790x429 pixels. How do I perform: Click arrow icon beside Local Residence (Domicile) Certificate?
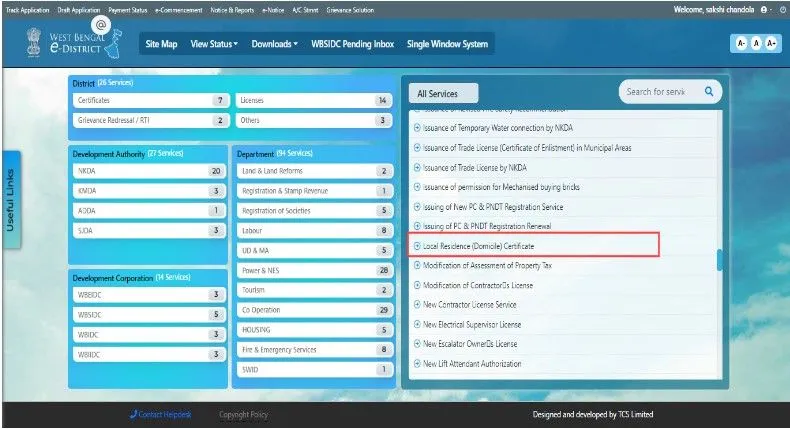pyautogui.click(x=417, y=245)
